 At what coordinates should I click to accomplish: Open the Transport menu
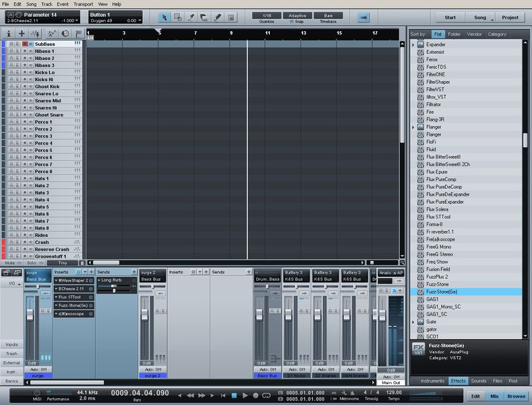point(83,4)
